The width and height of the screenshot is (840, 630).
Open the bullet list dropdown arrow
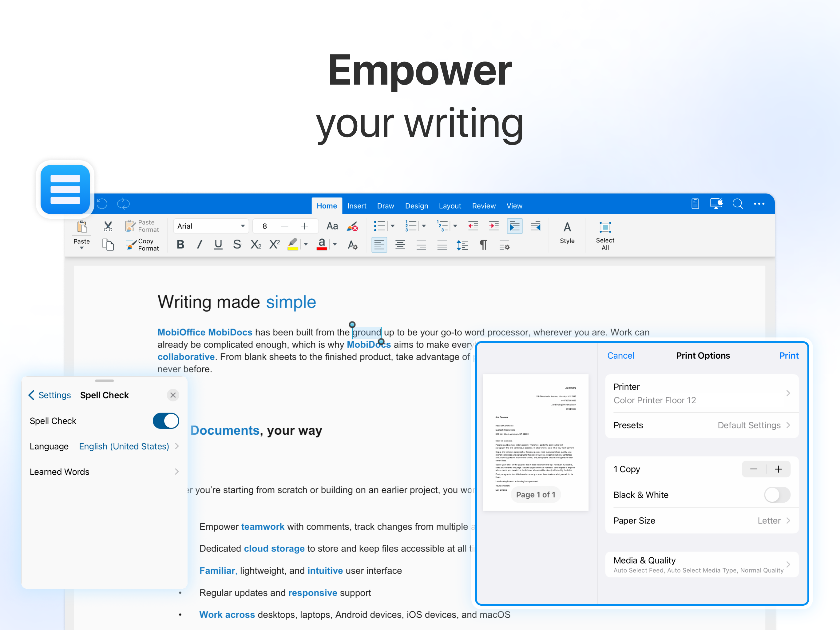point(393,226)
